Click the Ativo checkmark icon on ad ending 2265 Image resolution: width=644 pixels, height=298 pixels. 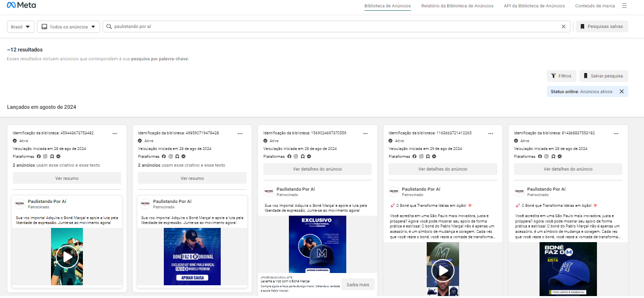[391, 141]
